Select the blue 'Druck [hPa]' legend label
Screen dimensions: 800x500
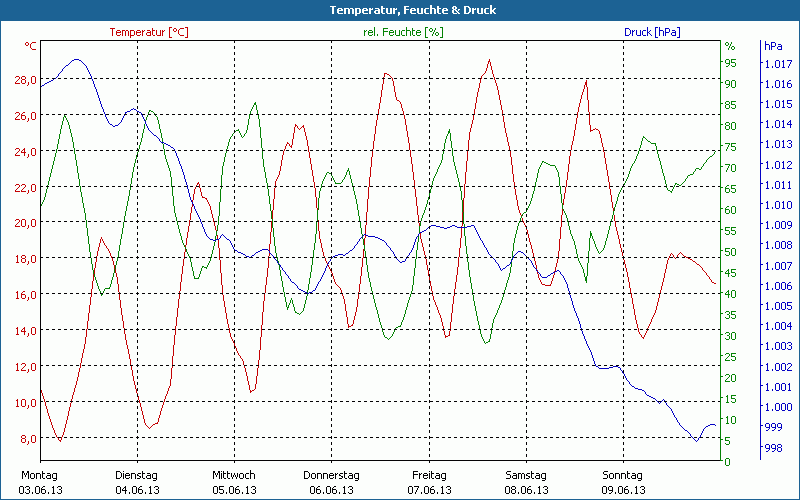[651, 32]
